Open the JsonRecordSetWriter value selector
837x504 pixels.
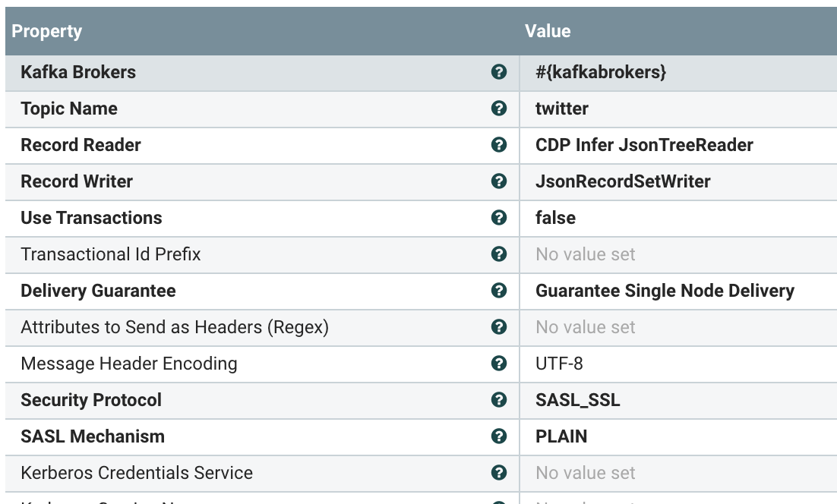623,181
